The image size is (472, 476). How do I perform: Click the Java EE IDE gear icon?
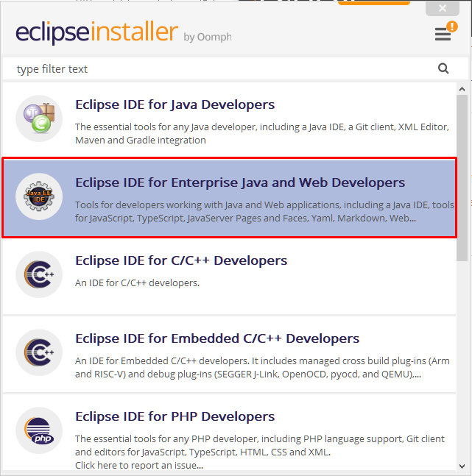tap(39, 196)
